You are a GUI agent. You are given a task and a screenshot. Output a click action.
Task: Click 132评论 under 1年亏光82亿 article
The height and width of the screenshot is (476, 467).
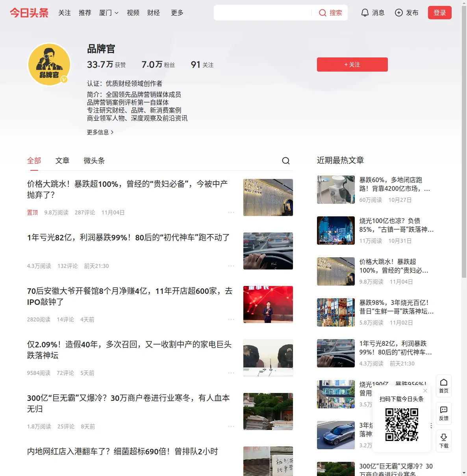pos(68,266)
